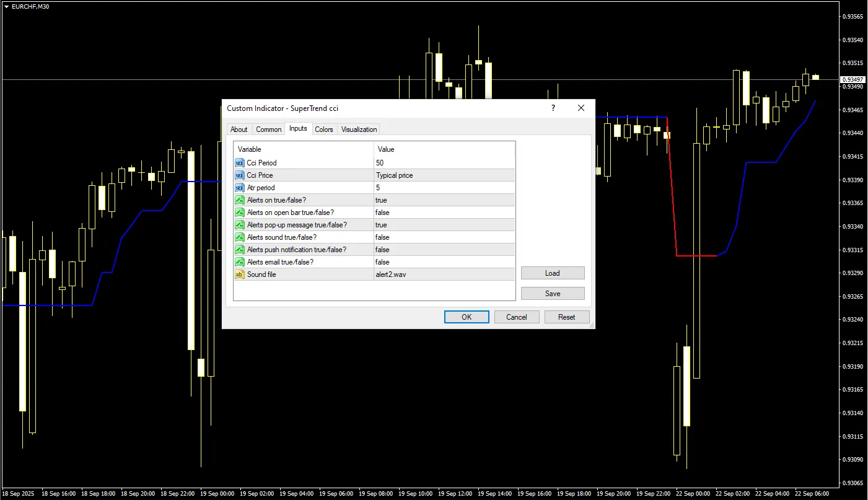The image size is (868, 500).
Task: Switch to the Common tab
Action: pos(269,129)
